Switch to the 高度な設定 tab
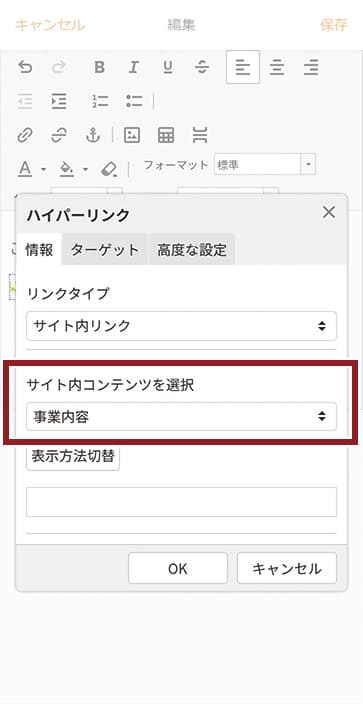 point(192,250)
